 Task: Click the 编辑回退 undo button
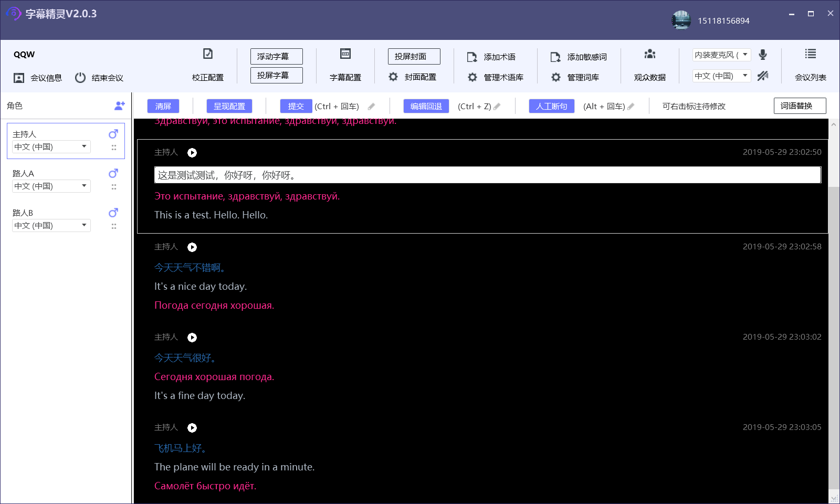(426, 106)
